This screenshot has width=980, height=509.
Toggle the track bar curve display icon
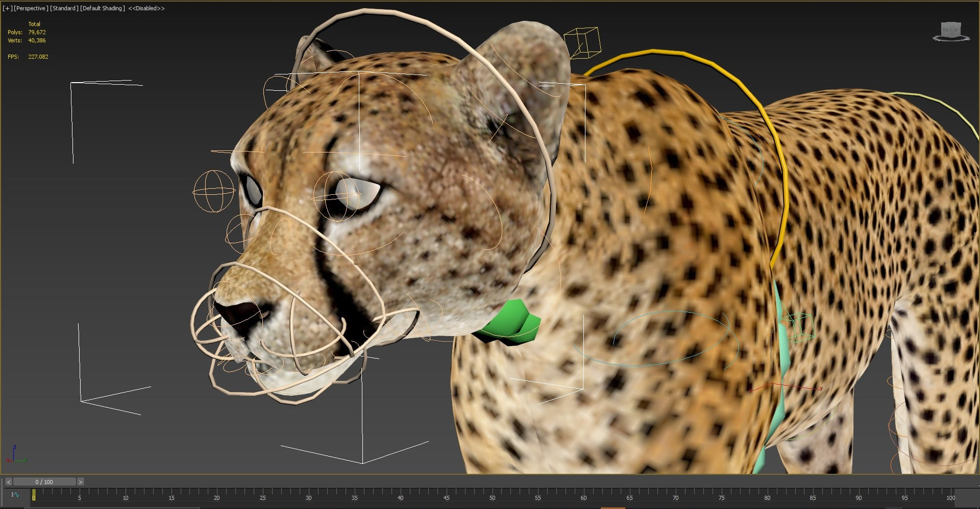coord(17,494)
